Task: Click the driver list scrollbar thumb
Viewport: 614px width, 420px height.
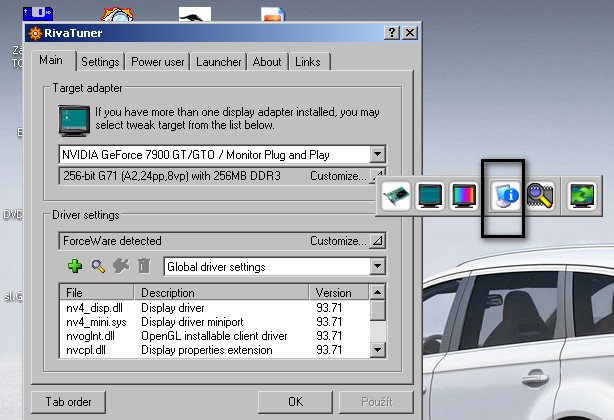Action: 377,310
